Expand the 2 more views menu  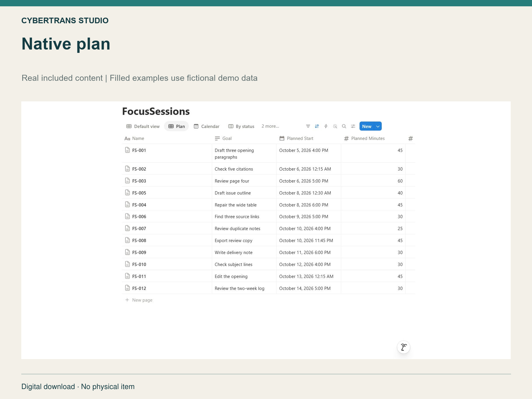click(270, 126)
